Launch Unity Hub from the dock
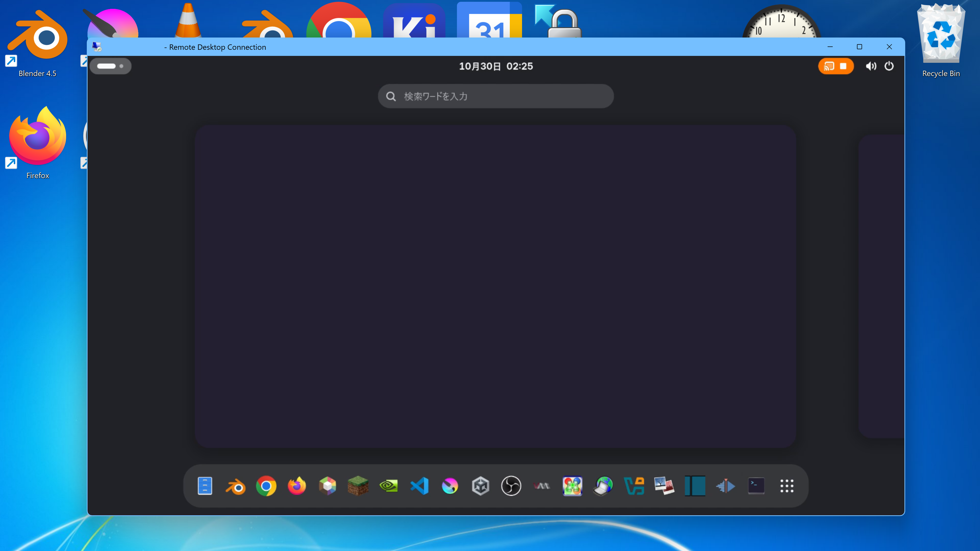 (480, 486)
